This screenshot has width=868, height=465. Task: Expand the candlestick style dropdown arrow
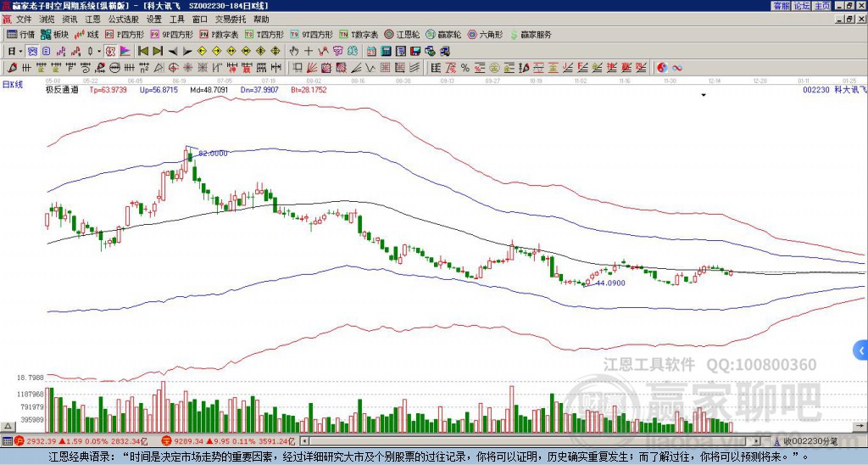coord(99,52)
